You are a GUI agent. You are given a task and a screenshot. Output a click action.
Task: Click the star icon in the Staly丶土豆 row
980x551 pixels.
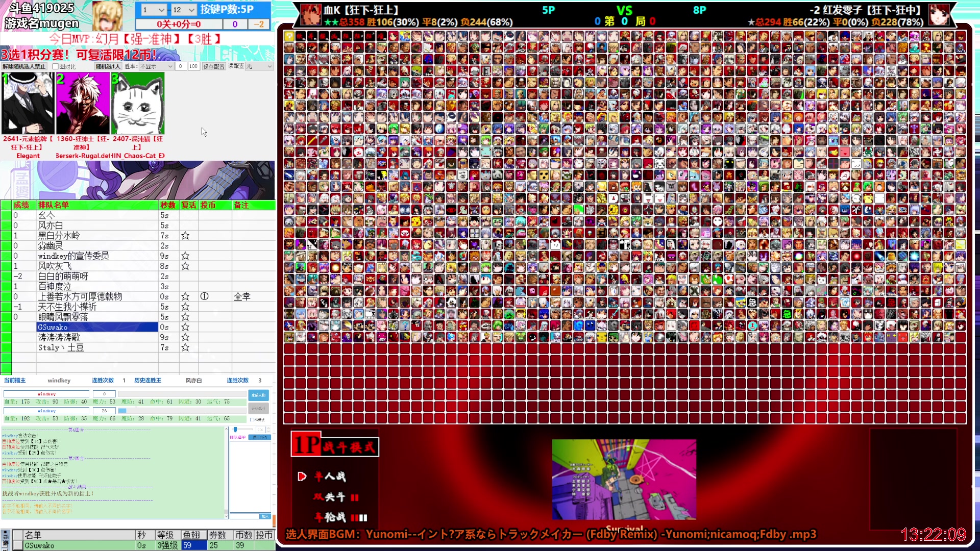[185, 348]
